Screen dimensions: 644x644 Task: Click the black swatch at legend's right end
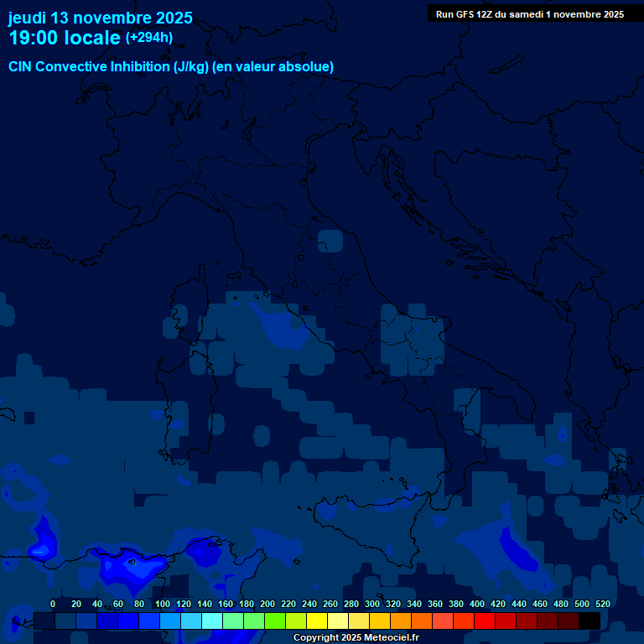pyautogui.click(x=589, y=621)
